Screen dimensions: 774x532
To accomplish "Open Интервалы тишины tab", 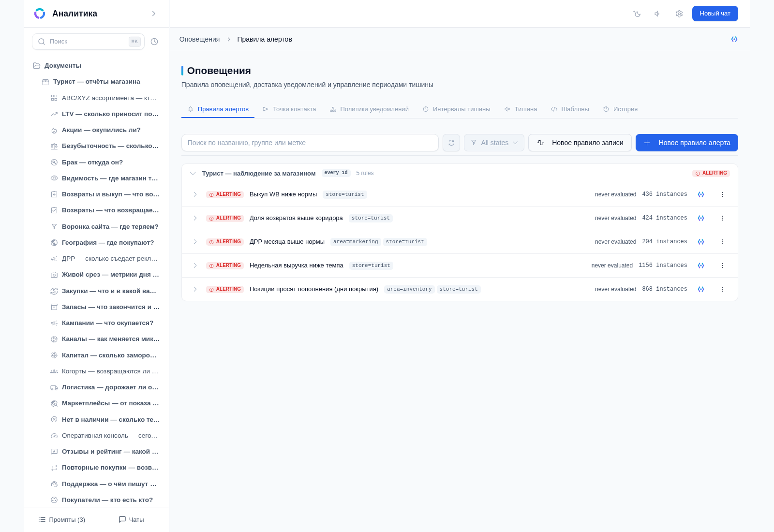I will pyautogui.click(x=456, y=109).
